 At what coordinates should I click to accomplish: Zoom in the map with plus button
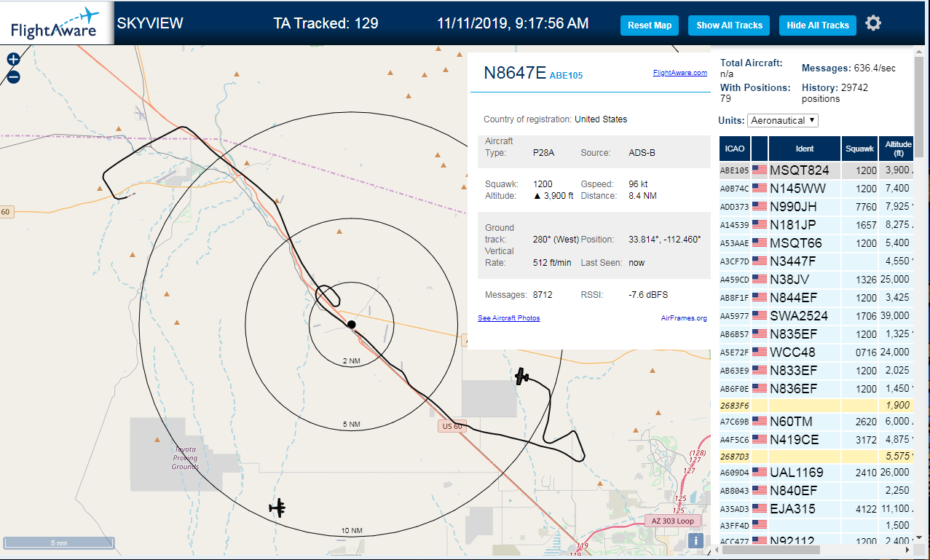coord(13,60)
